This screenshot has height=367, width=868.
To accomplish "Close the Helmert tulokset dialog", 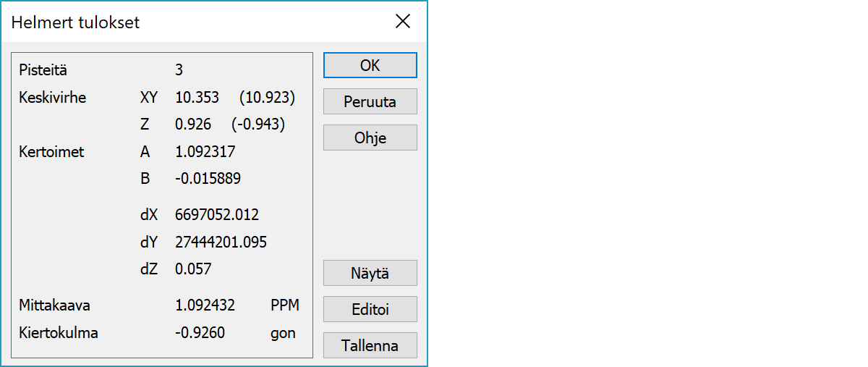I will pos(403,22).
